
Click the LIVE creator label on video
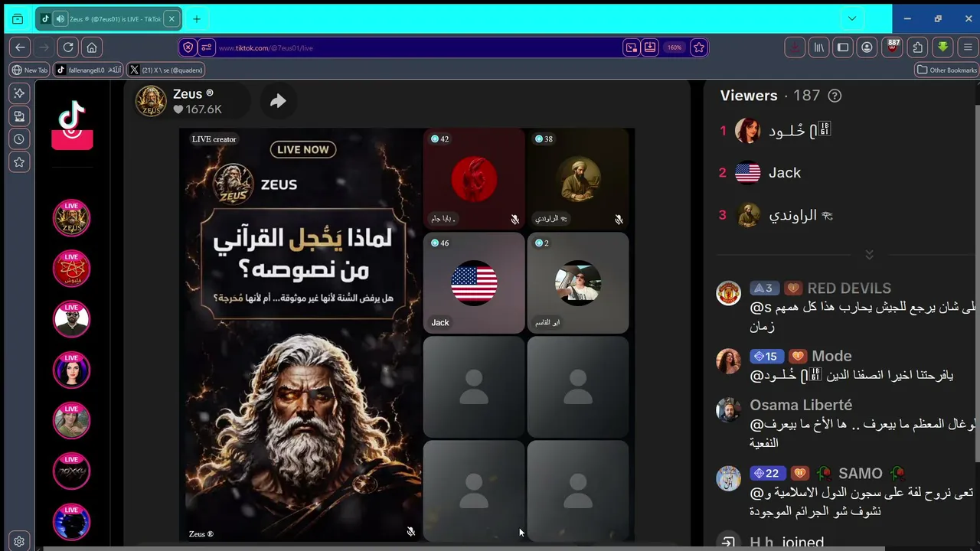click(214, 139)
